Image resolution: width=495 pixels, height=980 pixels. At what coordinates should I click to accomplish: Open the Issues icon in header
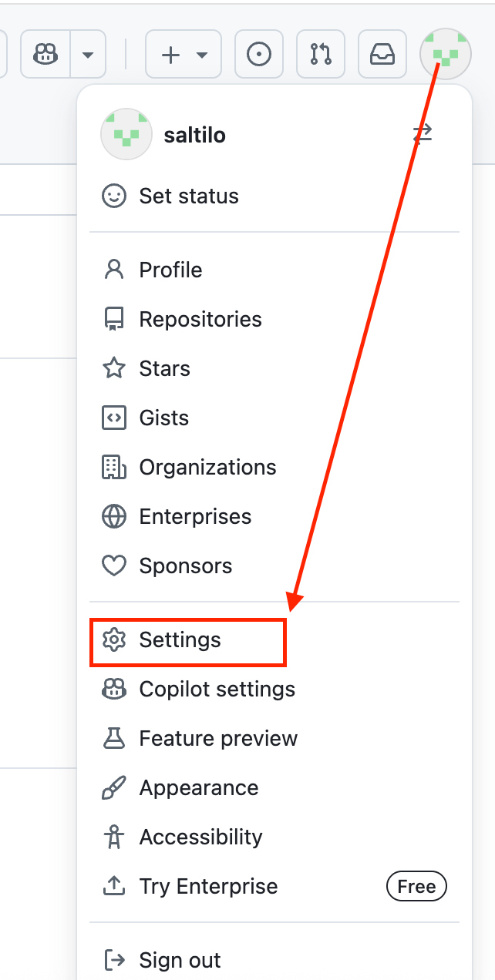(259, 55)
